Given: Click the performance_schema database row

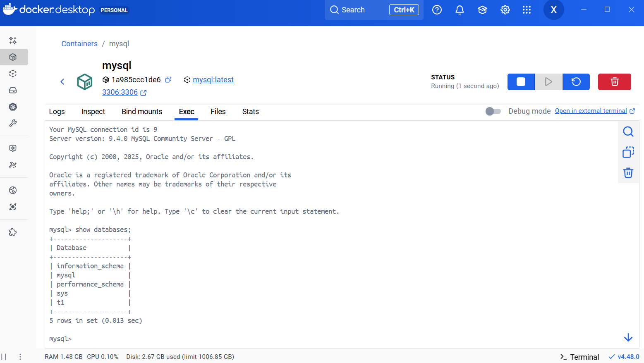Looking at the screenshot, I should [x=90, y=284].
